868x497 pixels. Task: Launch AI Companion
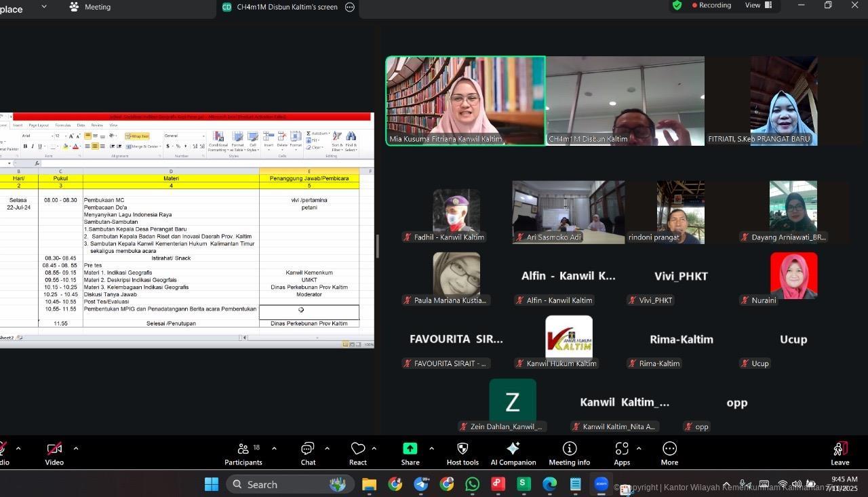(x=513, y=454)
